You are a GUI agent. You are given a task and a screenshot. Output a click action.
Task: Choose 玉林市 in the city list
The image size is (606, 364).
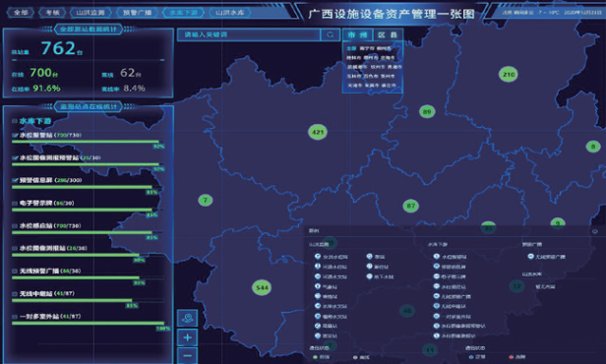[x=353, y=76]
